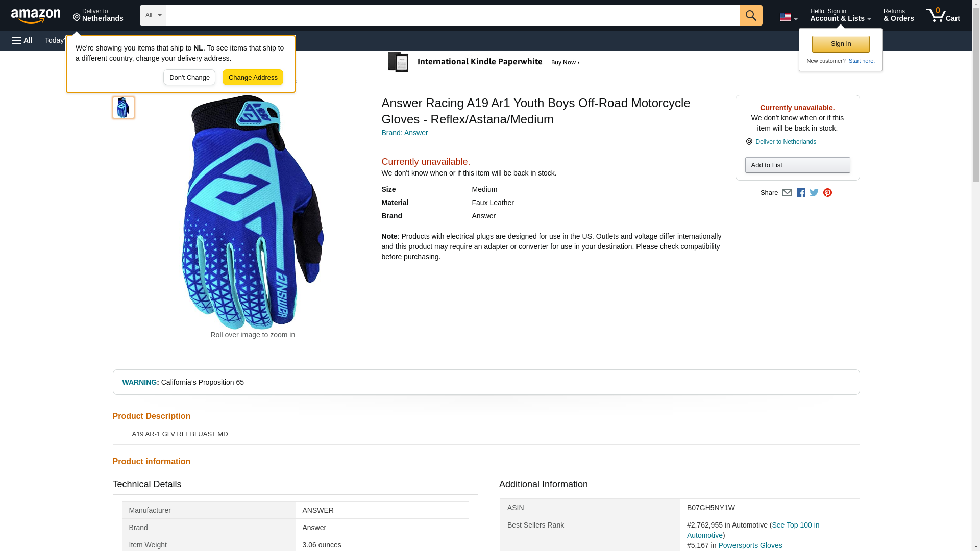Click inside the search text field
The width and height of the screenshot is (980, 551).
(x=452, y=15)
